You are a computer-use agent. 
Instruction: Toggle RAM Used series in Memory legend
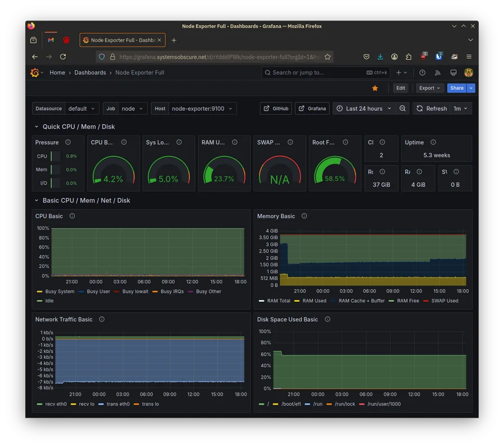[x=314, y=301]
